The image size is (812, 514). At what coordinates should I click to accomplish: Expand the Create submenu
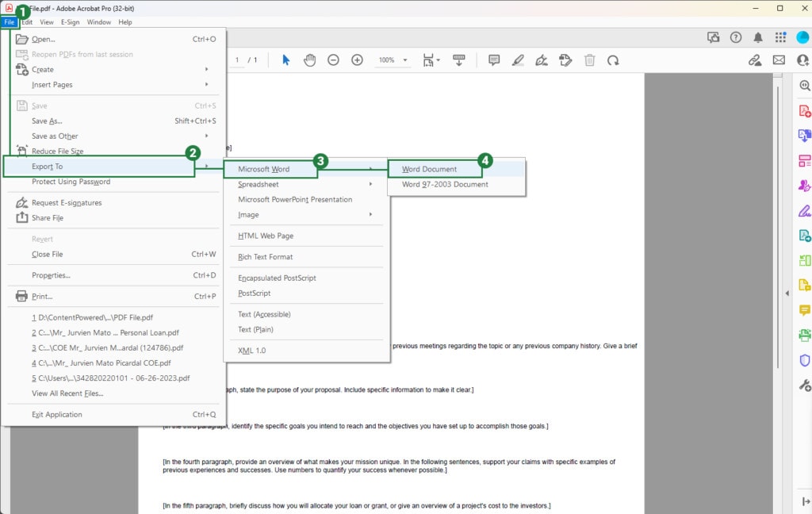[x=207, y=69]
